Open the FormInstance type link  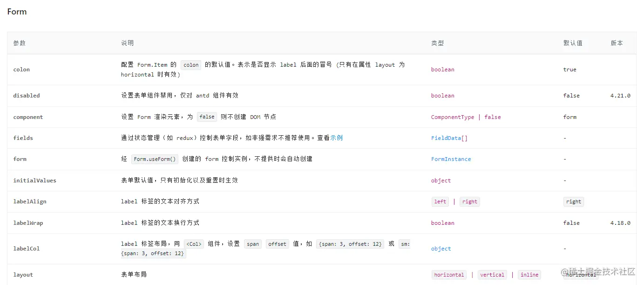451,159
